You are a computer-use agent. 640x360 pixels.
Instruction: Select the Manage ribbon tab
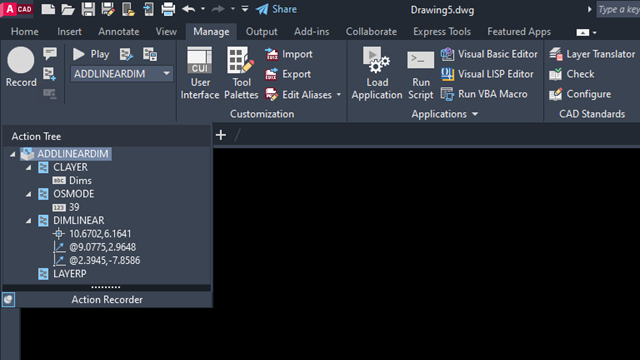tap(211, 31)
